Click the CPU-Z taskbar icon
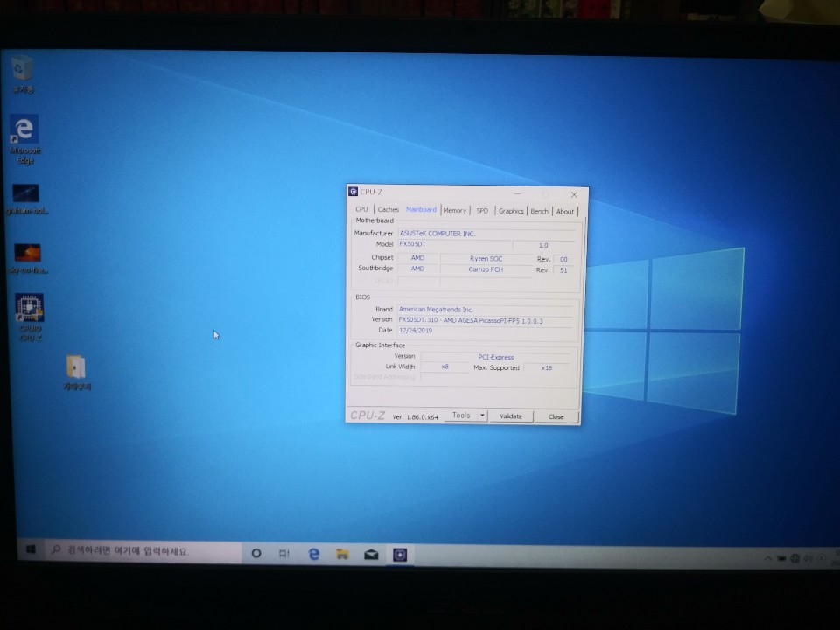Screen dimensions: 840x630 click(x=400, y=555)
